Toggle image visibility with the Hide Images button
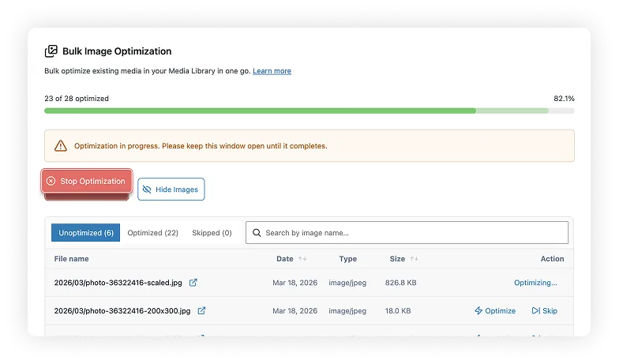 coord(171,190)
